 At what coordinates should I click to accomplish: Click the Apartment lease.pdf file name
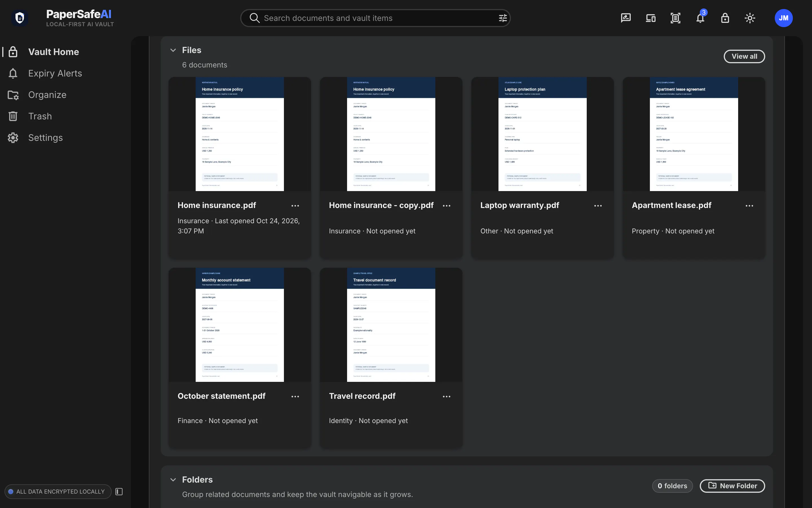(671, 205)
